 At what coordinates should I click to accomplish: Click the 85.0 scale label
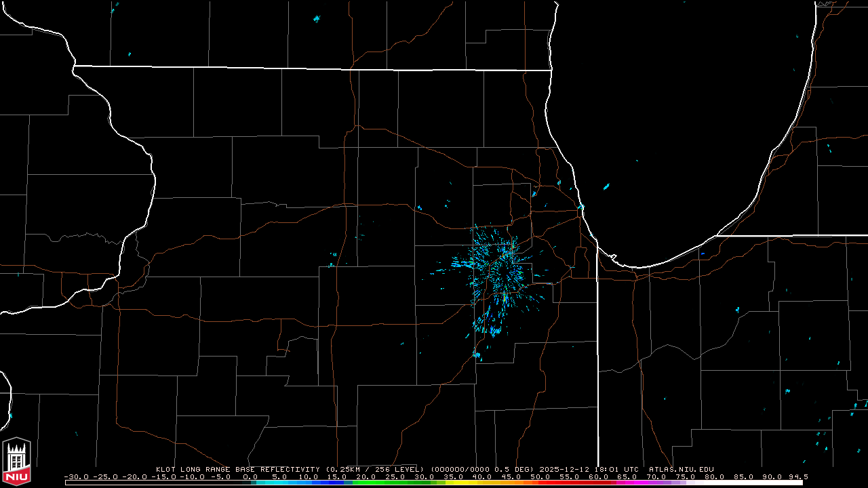(743, 476)
